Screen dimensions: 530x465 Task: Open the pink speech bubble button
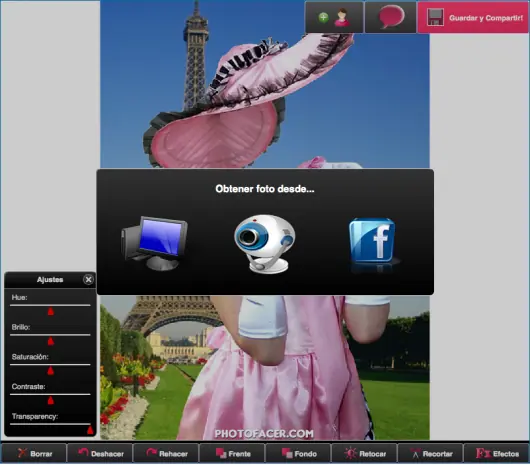(391, 17)
